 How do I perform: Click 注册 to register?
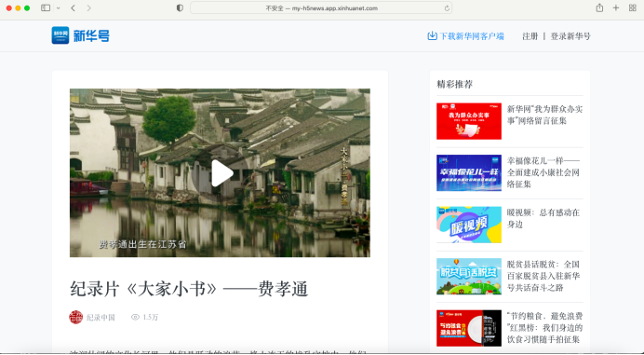coord(530,36)
